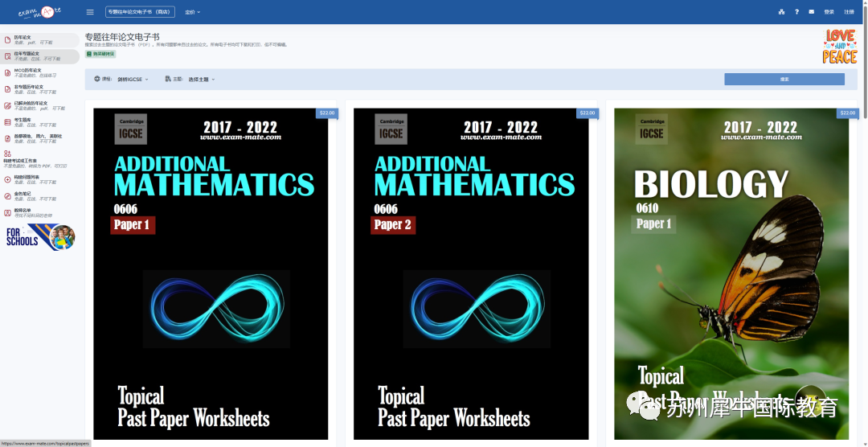Open Additional Mathematics Paper 2 book cover
This screenshot has width=868, height=447.
coord(471,273)
